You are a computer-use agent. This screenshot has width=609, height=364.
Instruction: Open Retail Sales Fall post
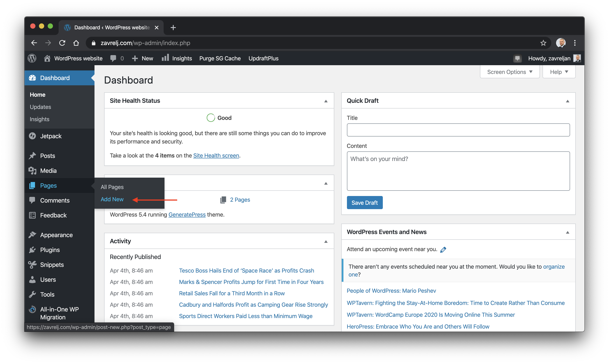tap(232, 293)
